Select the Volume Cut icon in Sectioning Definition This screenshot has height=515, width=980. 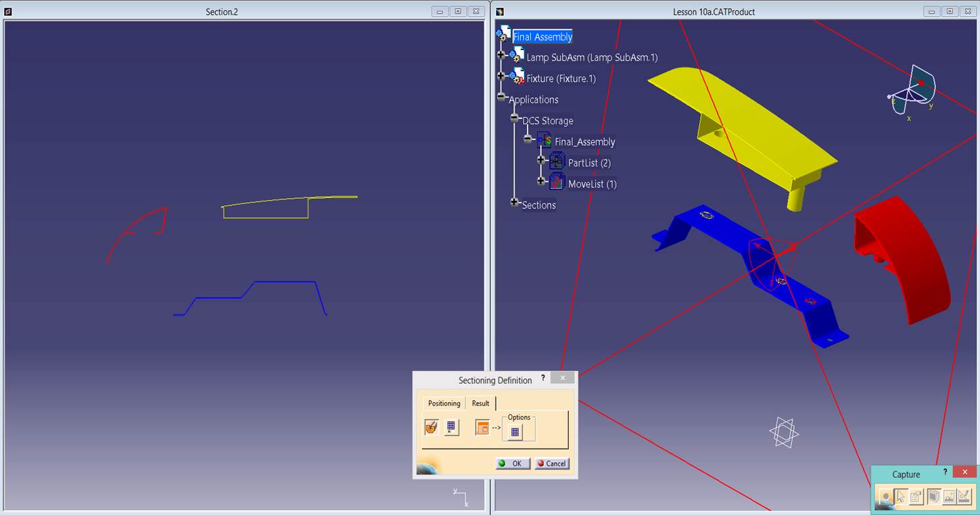[431, 427]
